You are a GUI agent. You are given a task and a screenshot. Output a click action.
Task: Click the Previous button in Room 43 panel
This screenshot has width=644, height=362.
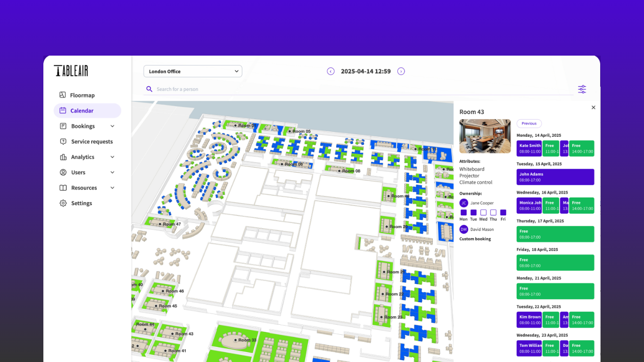[528, 123]
